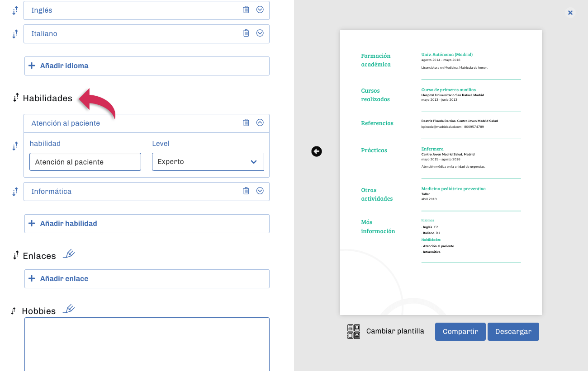Click the edit icon next to Hobbies
The image size is (588, 371).
(69, 309)
